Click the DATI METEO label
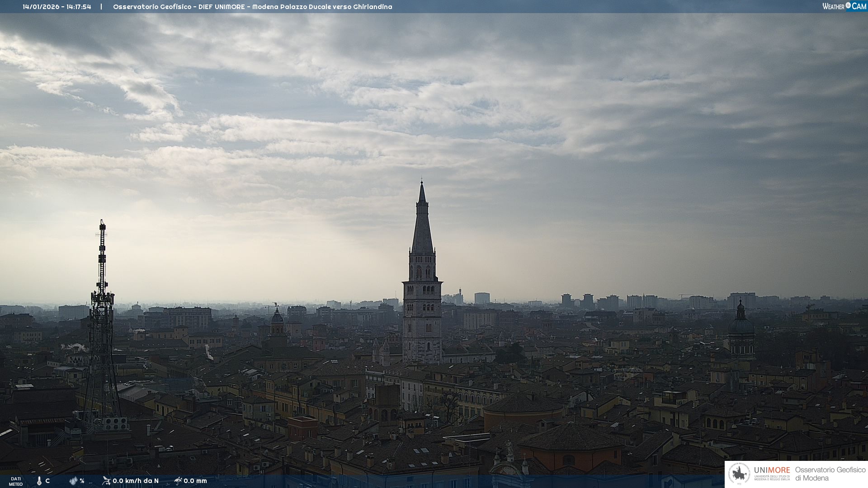Image resolution: width=868 pixels, height=488 pixels. click(16, 481)
